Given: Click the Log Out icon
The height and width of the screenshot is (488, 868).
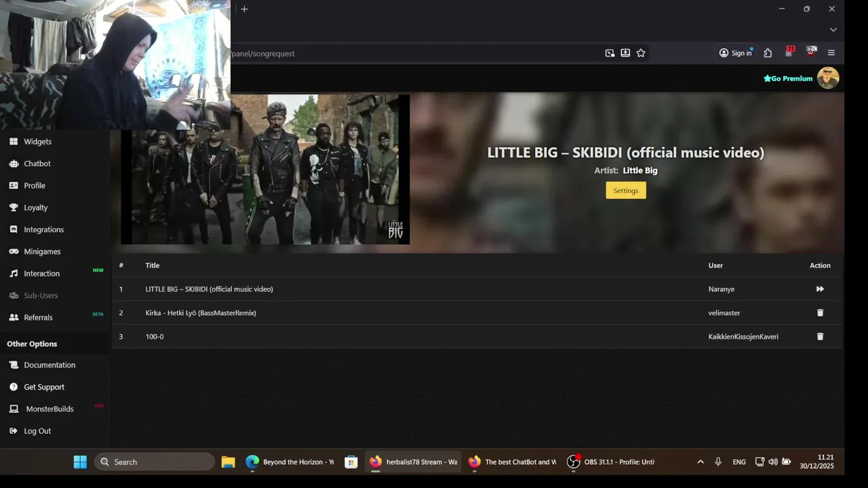Looking at the screenshot, I should [x=14, y=431].
